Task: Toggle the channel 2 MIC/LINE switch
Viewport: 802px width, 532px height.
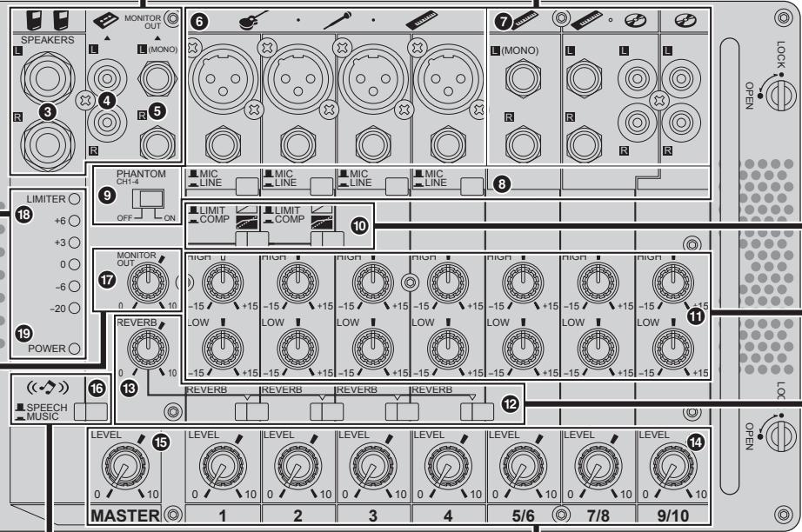Action: pyautogui.click(x=322, y=187)
